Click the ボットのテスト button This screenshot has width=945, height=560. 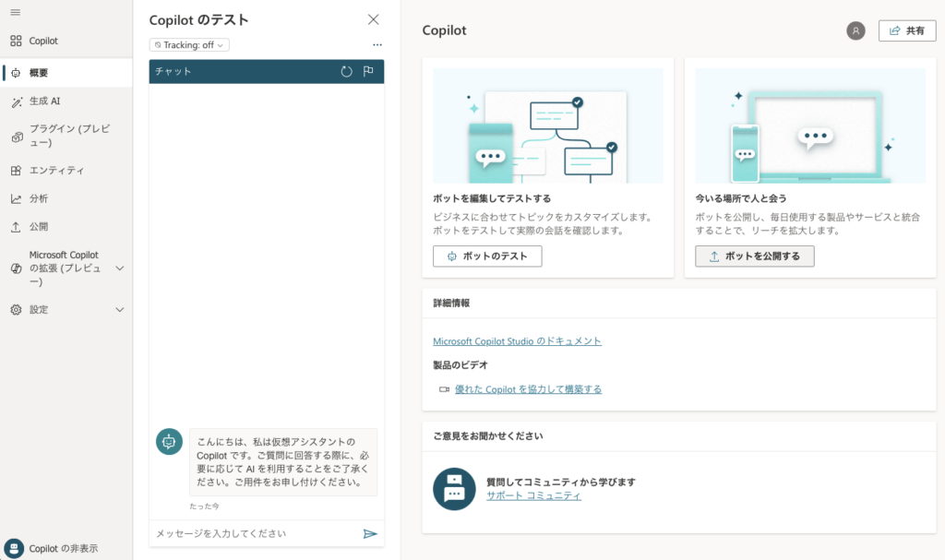click(487, 256)
